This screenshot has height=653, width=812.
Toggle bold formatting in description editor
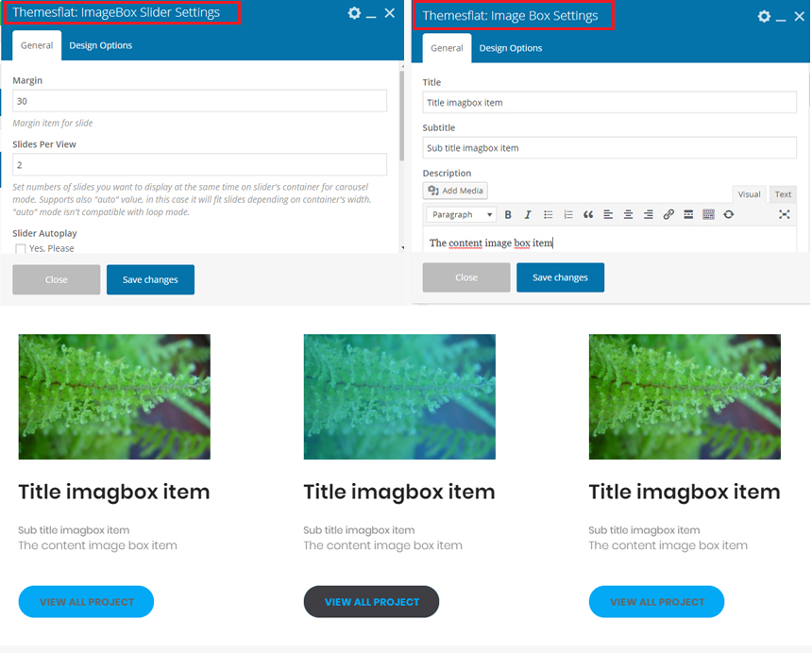508,215
